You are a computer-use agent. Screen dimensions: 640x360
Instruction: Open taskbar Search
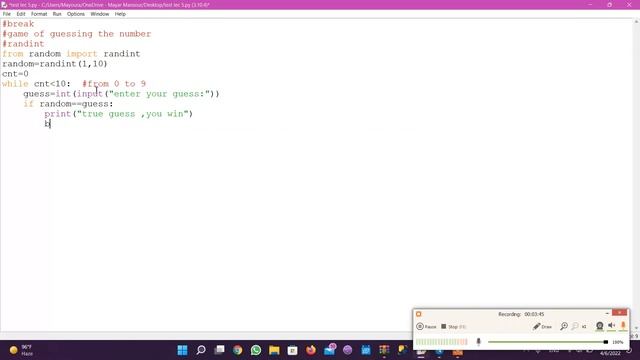[201, 350]
